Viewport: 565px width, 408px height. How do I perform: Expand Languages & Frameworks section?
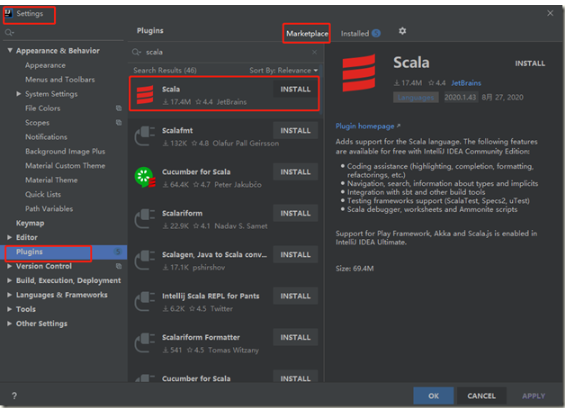(10, 295)
